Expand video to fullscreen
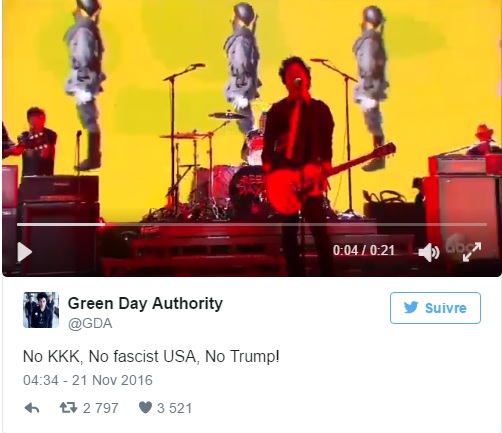 click(x=472, y=252)
